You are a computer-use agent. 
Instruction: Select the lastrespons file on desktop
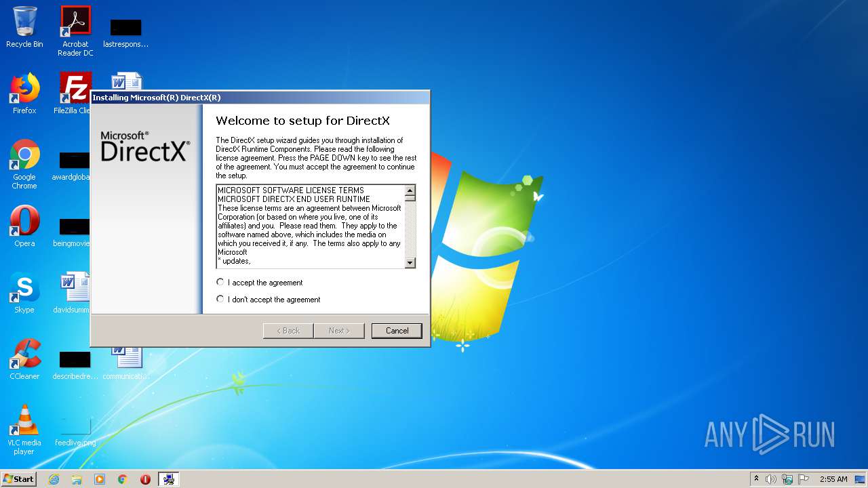point(126,33)
